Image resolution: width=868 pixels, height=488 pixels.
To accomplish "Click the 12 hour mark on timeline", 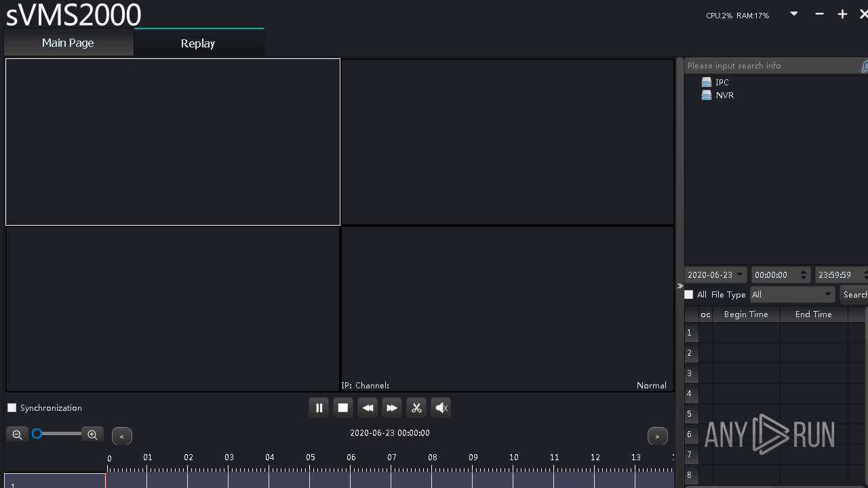I will click(x=595, y=457).
